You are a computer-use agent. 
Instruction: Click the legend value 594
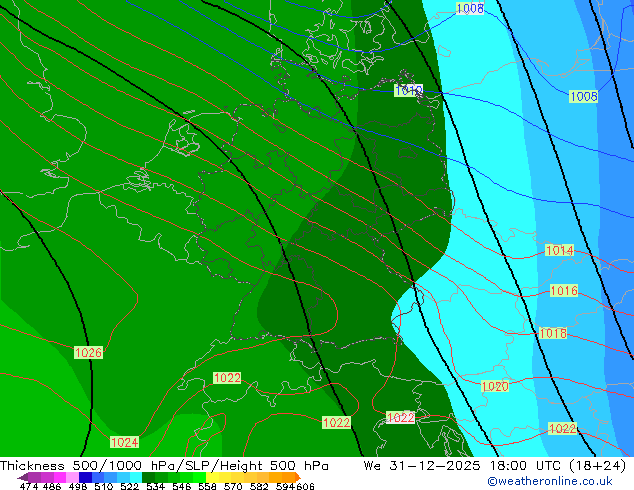tap(285, 486)
